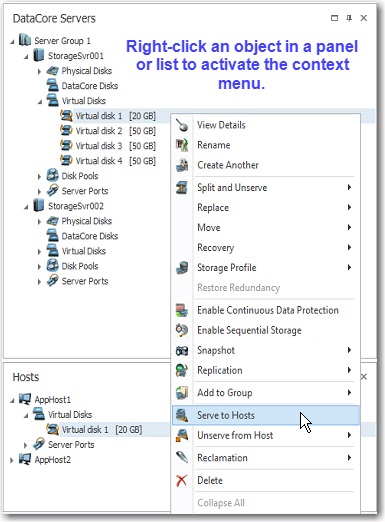Open the Replace submenu arrow
The image size is (385, 522).
[x=349, y=207]
